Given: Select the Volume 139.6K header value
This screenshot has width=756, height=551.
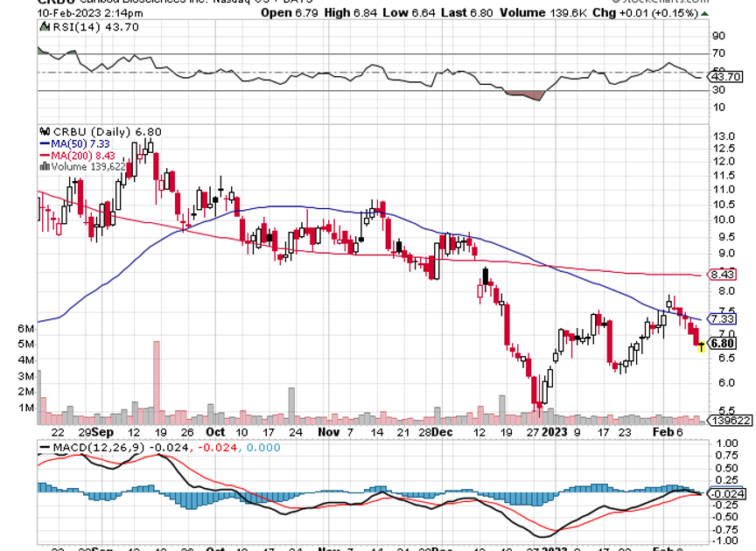Looking at the screenshot, I should click(542, 13).
